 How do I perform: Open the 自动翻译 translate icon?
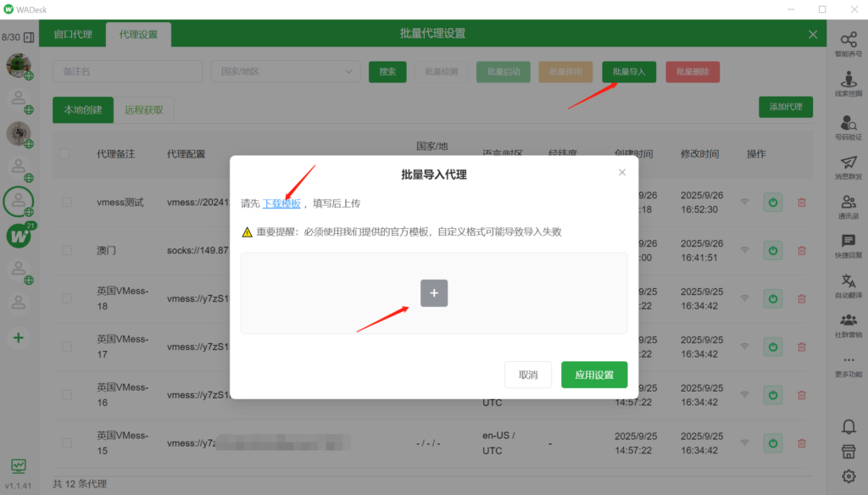[848, 285]
